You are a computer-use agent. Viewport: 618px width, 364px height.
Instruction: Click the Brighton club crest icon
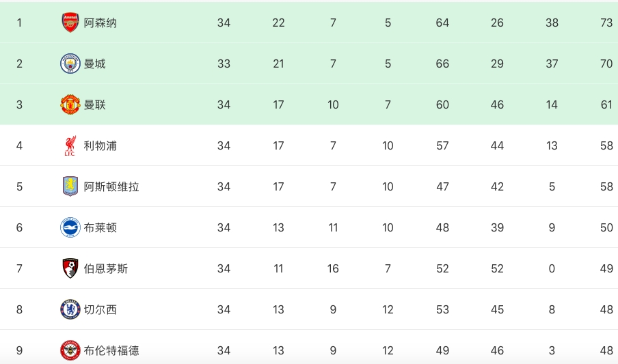[70, 227]
